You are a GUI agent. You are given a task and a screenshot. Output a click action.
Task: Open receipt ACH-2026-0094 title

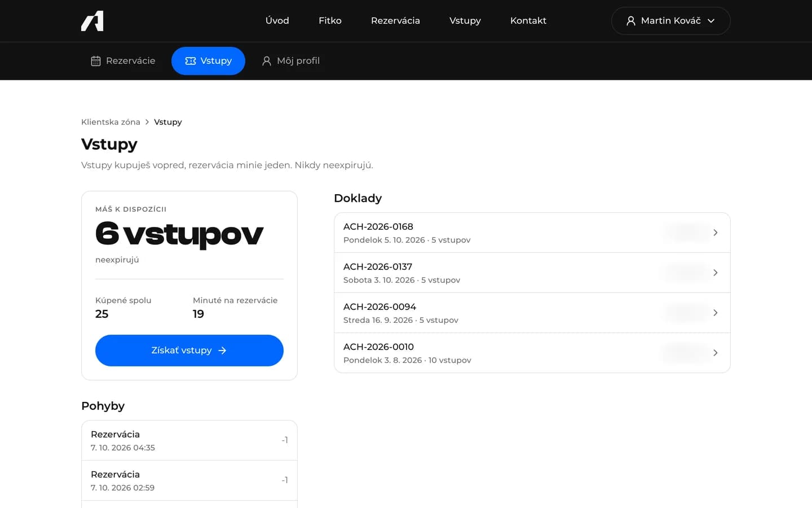pyautogui.click(x=379, y=306)
